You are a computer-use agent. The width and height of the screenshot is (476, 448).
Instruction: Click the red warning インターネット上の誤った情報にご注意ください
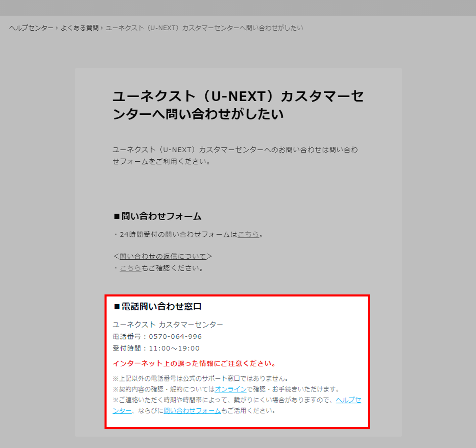pos(194,363)
